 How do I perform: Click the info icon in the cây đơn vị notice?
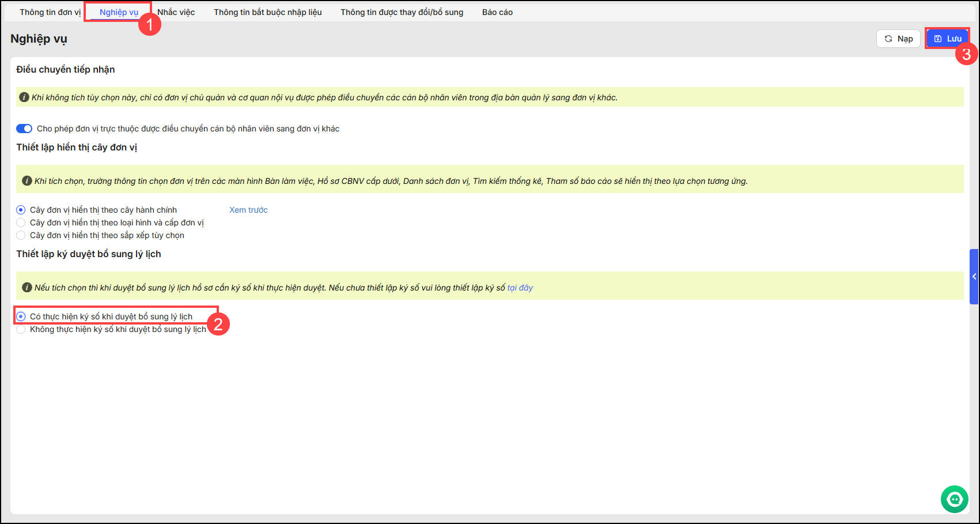click(27, 181)
